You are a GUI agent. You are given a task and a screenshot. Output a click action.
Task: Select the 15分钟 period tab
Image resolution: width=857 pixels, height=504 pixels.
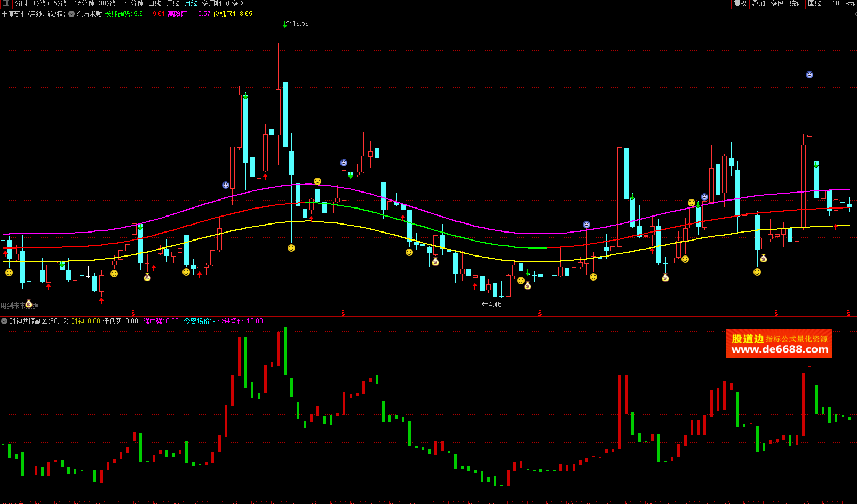tap(84, 3)
